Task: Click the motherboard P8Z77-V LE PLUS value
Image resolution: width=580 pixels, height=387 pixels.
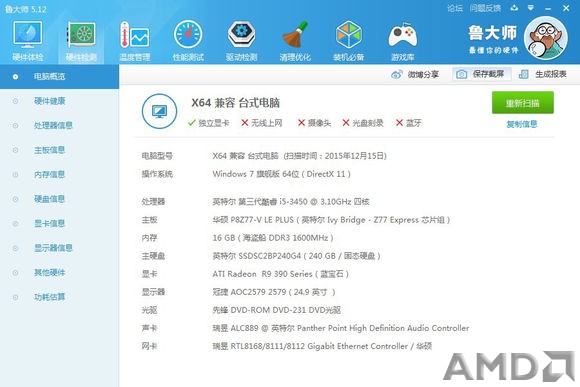Action: tap(331, 220)
